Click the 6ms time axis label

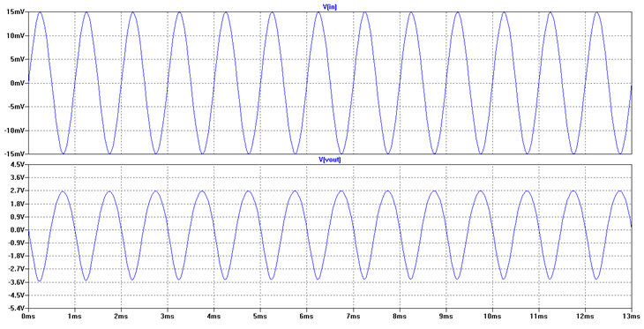click(x=306, y=317)
